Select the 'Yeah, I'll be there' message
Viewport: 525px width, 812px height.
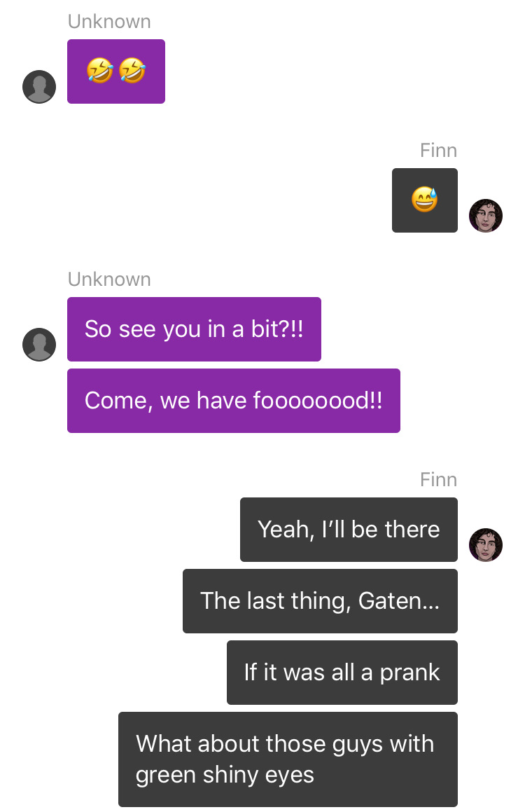[x=349, y=530]
